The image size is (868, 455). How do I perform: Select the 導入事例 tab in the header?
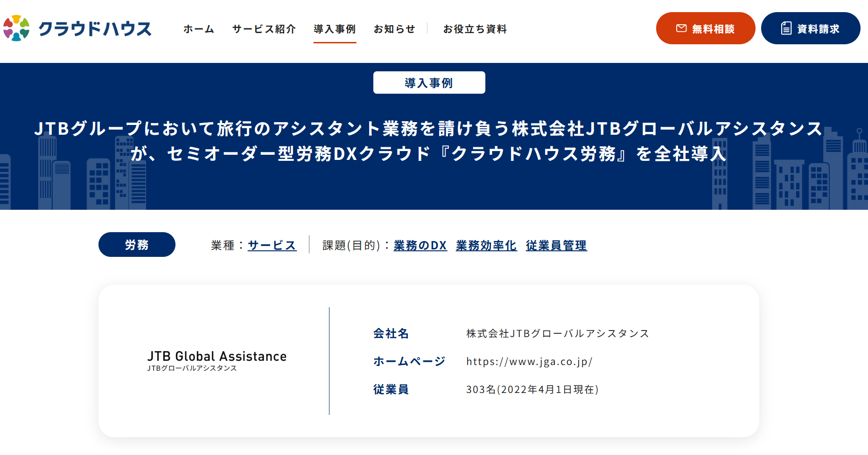tap(335, 29)
